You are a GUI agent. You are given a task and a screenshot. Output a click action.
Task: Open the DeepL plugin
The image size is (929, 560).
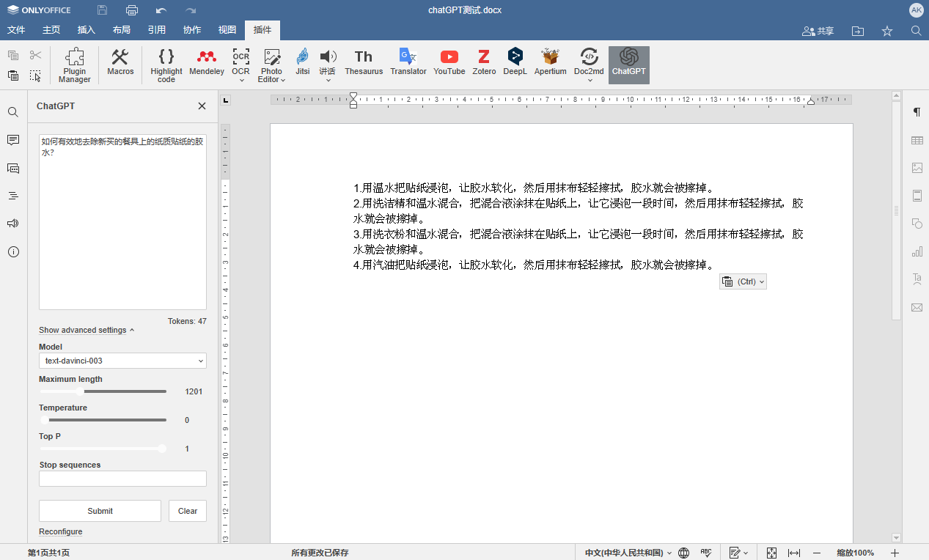[x=515, y=62]
